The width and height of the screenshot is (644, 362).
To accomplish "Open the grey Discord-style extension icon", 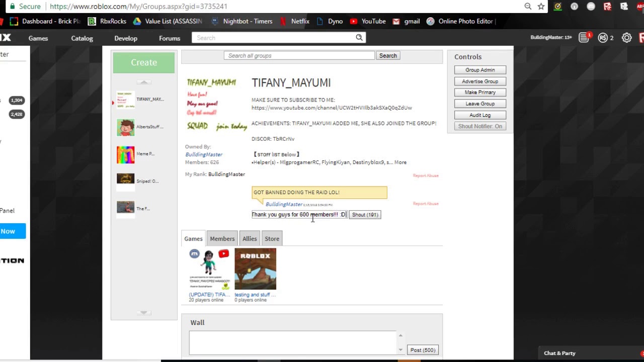I will pyautogui.click(x=591, y=7).
